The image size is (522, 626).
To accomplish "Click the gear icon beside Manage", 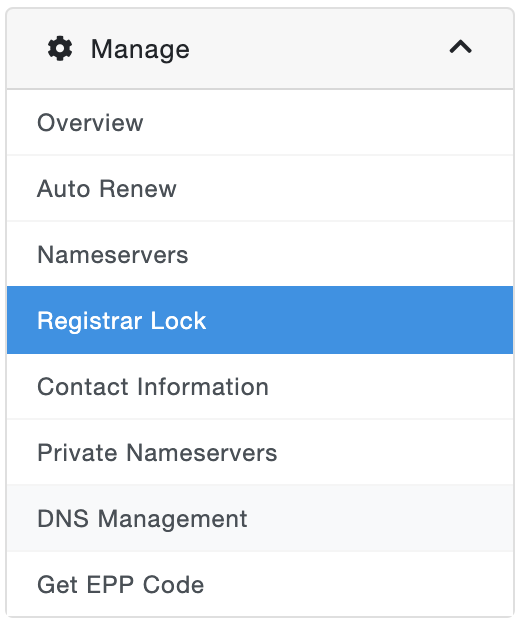I will click(60, 49).
